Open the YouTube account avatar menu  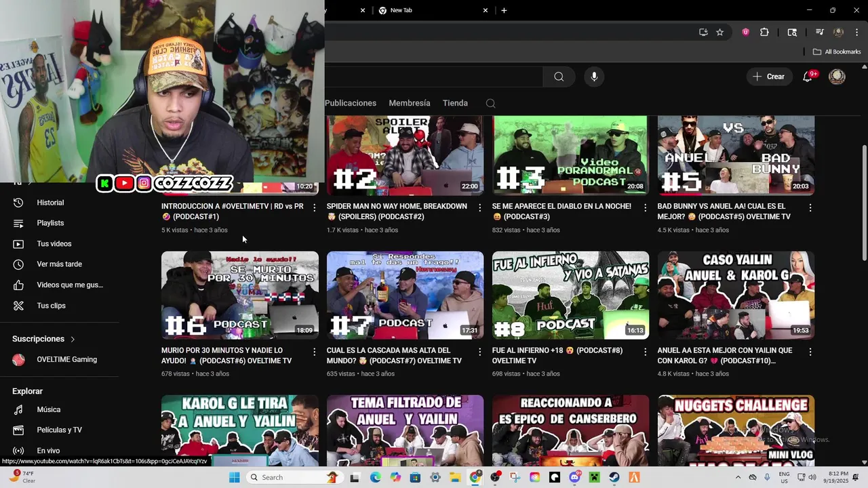tap(837, 77)
